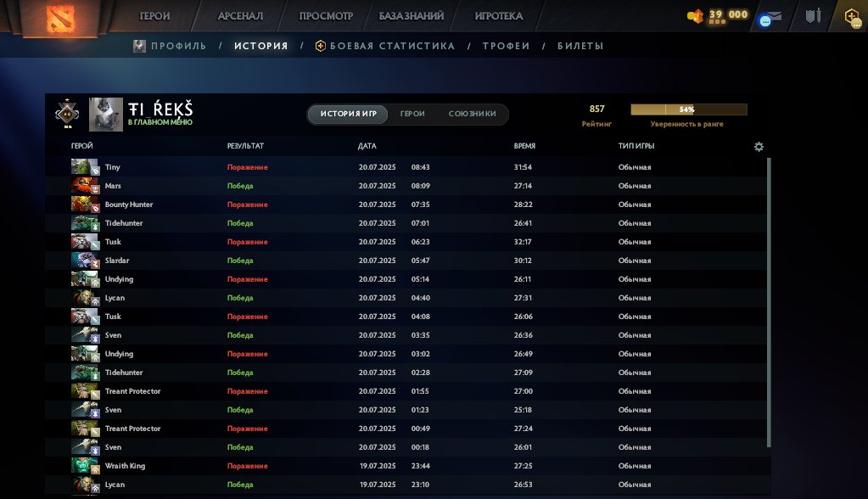Sort by the Результат column header
868x499 pixels.
click(245, 146)
